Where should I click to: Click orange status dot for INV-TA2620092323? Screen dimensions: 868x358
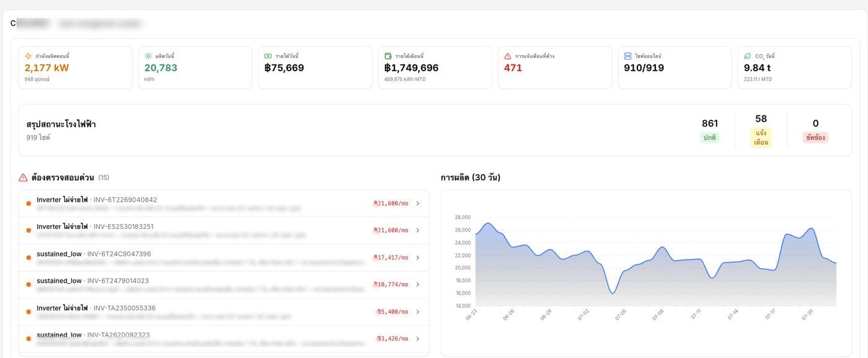[x=29, y=338]
